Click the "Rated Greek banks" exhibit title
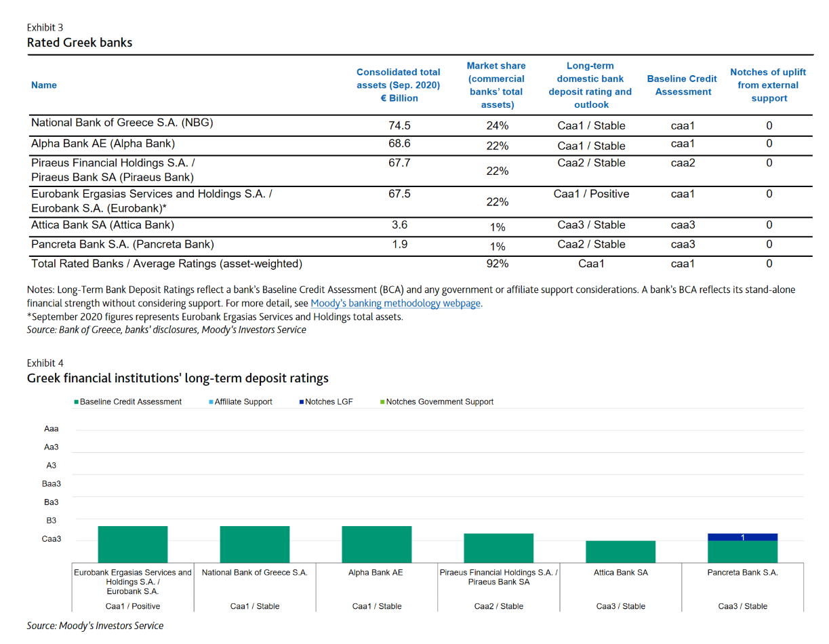The width and height of the screenshot is (829, 644). 80,43
